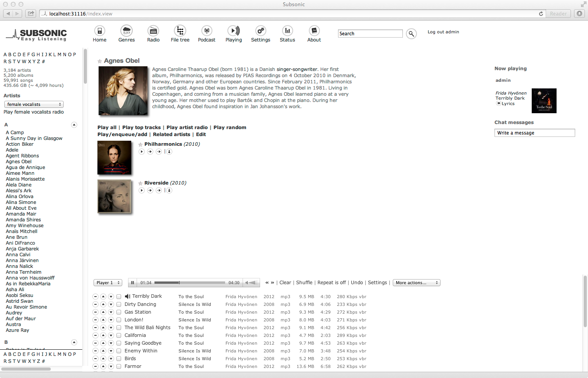Open the File tree icon
The width and height of the screenshot is (588, 378).
(180, 31)
